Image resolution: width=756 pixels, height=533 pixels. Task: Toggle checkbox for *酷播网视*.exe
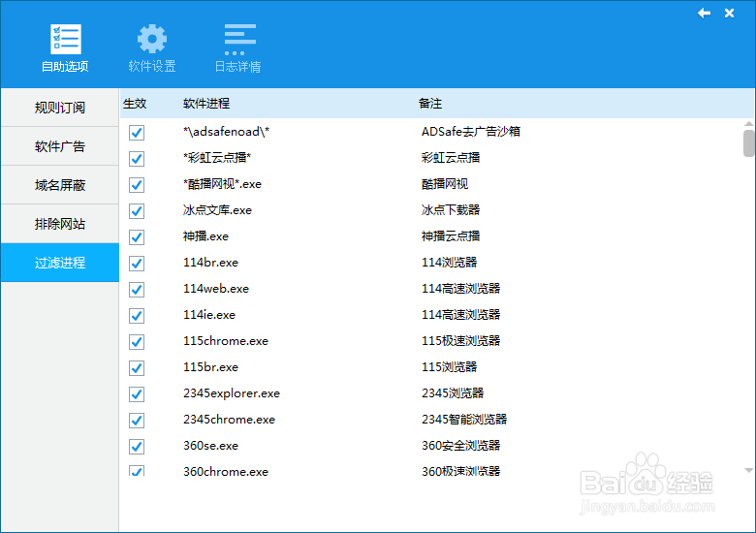[137, 184]
